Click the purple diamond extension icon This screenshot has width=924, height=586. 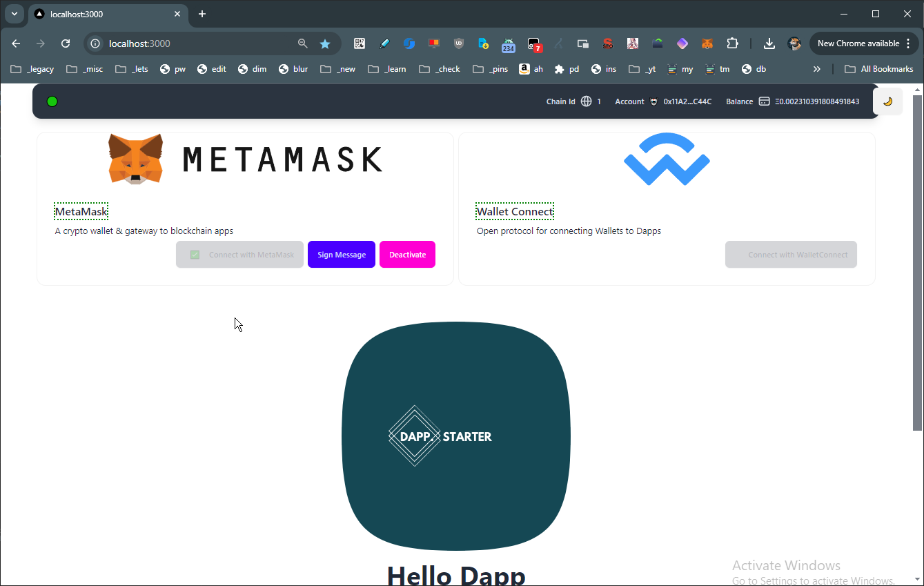click(x=682, y=43)
